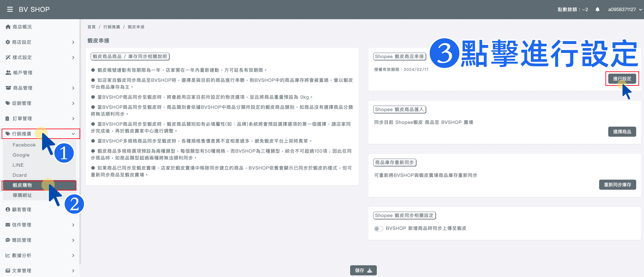This screenshot has width=644, height=277.
Task: Click the users icon beside 帳戶管理
Action: [8, 73]
